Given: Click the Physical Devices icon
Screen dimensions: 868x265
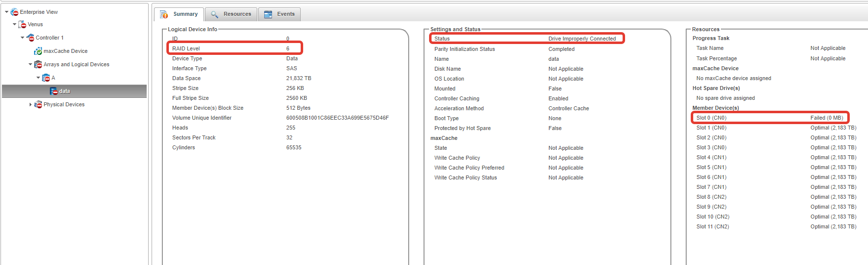Looking at the screenshot, I should [x=38, y=104].
